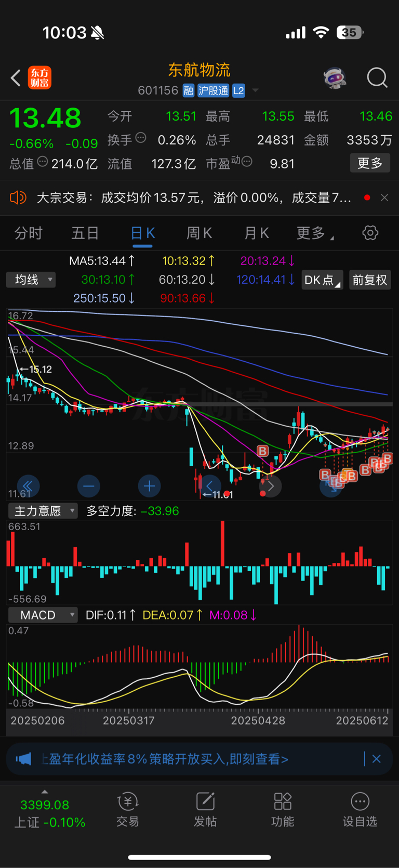Switch to the 分时 tab
The image size is (399, 868).
pos(28,233)
